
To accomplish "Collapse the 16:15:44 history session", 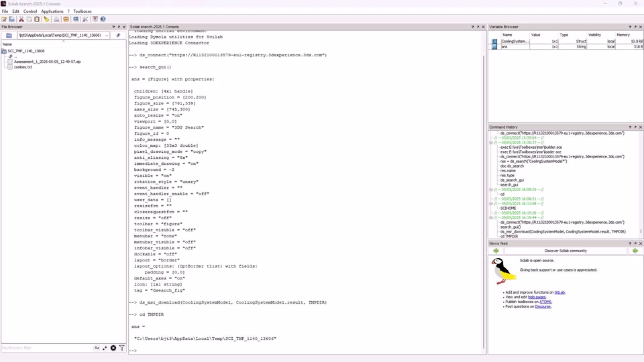I will coord(491,218).
